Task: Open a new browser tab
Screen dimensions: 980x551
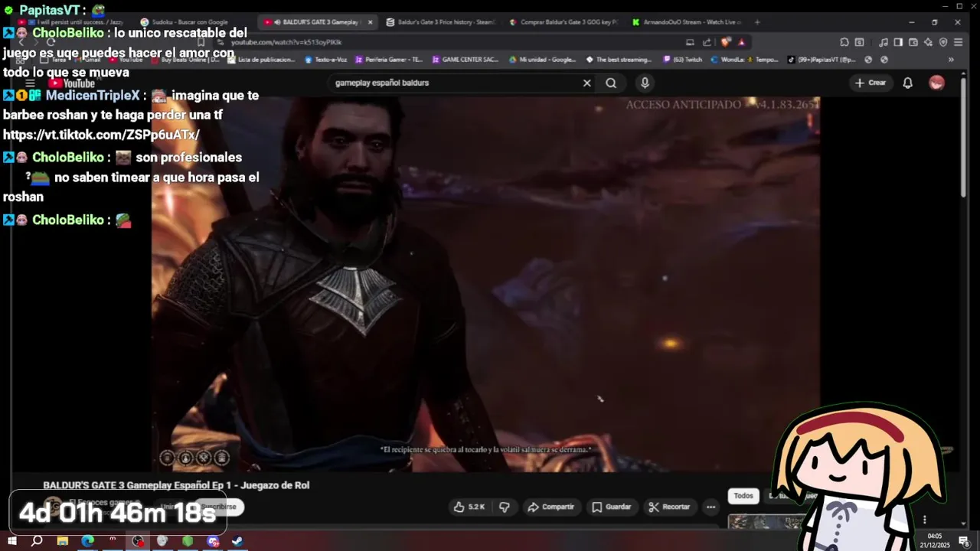Action: tap(757, 22)
